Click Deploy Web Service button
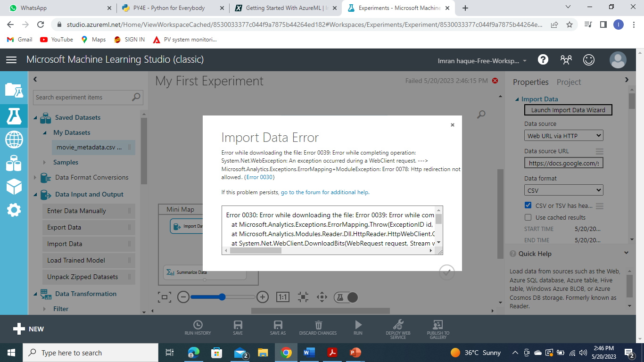The width and height of the screenshot is (644, 362). [398, 329]
